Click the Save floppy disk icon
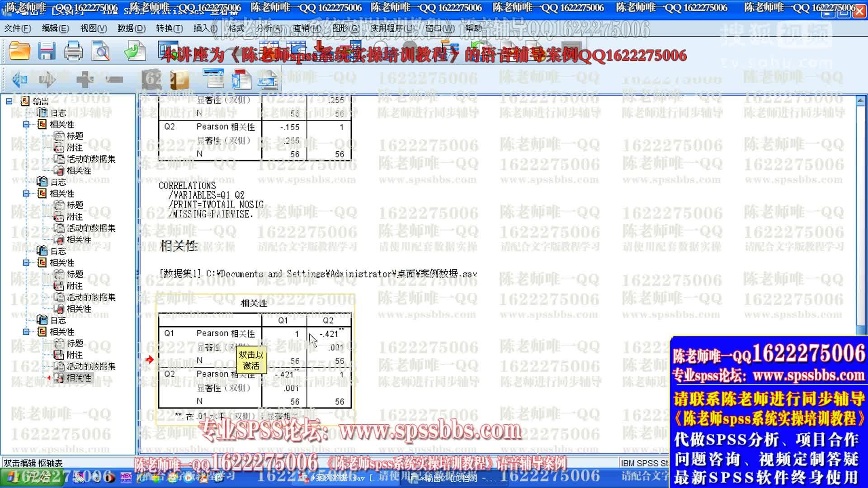Screen dimensions: 868x488 tap(46, 51)
